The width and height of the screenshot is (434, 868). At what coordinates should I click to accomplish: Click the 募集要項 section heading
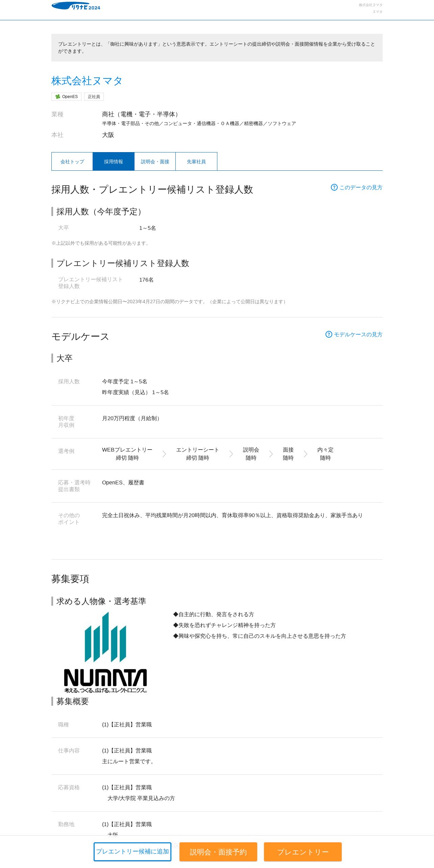point(70,579)
